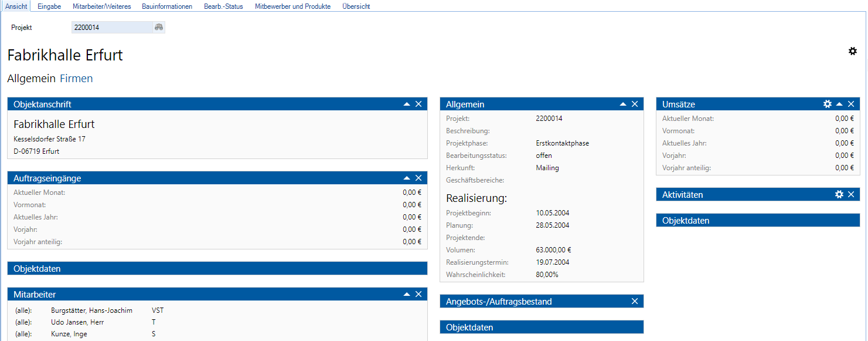The image size is (868, 341).
Task: Switch to the Eingabe tab
Action: 49,6
